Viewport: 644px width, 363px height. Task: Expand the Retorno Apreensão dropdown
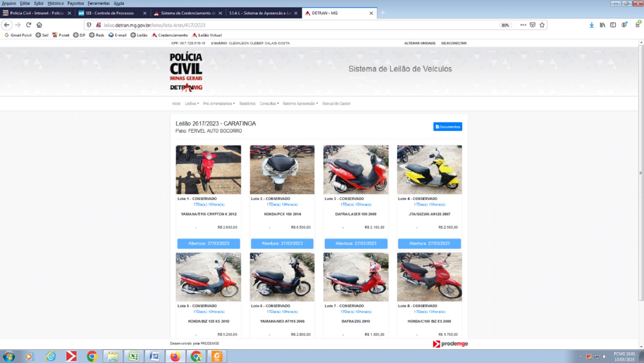[300, 104]
